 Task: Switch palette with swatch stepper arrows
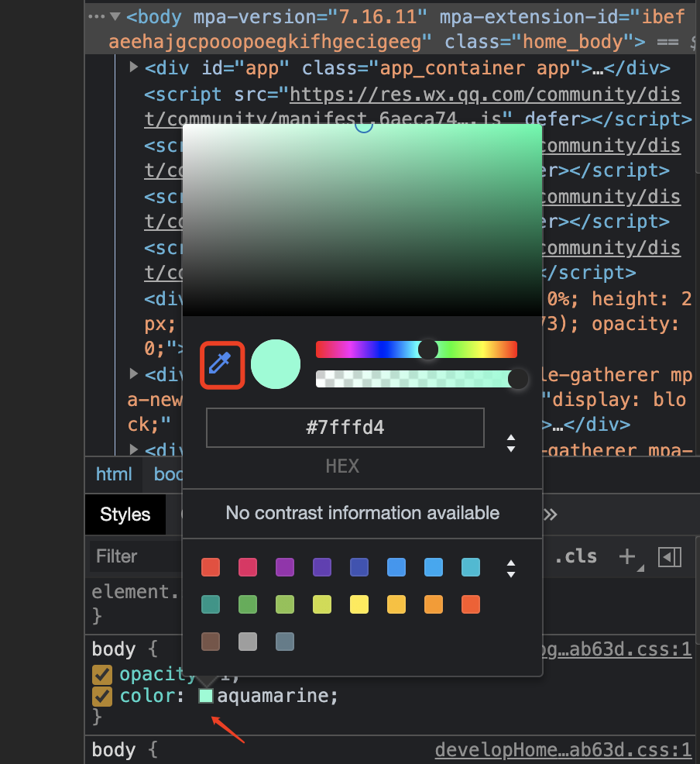pyautogui.click(x=510, y=568)
